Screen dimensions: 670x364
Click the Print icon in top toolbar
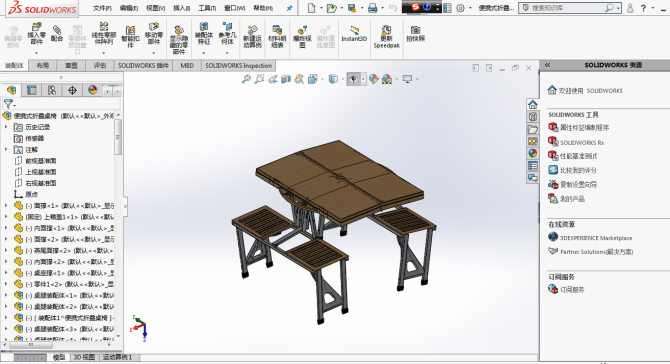coord(373,8)
